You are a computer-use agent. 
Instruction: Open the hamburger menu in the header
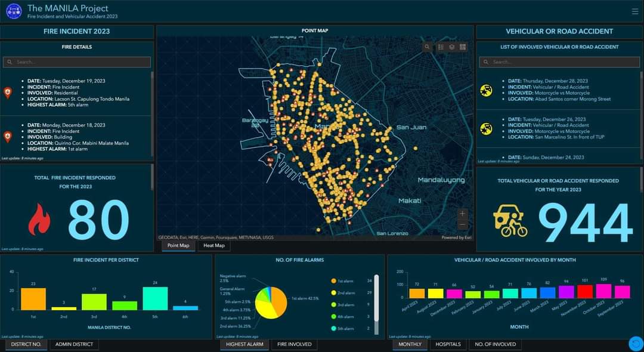[634, 11]
